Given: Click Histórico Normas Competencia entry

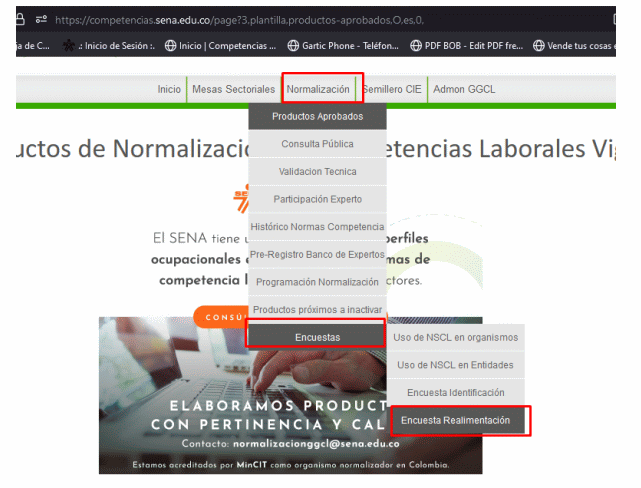Looking at the screenshot, I should click(317, 227).
